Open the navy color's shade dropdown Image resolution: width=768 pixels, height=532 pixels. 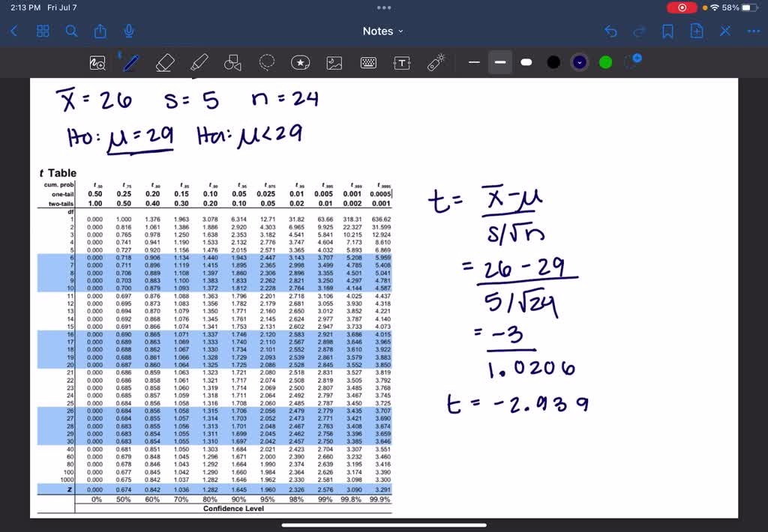pos(579,63)
